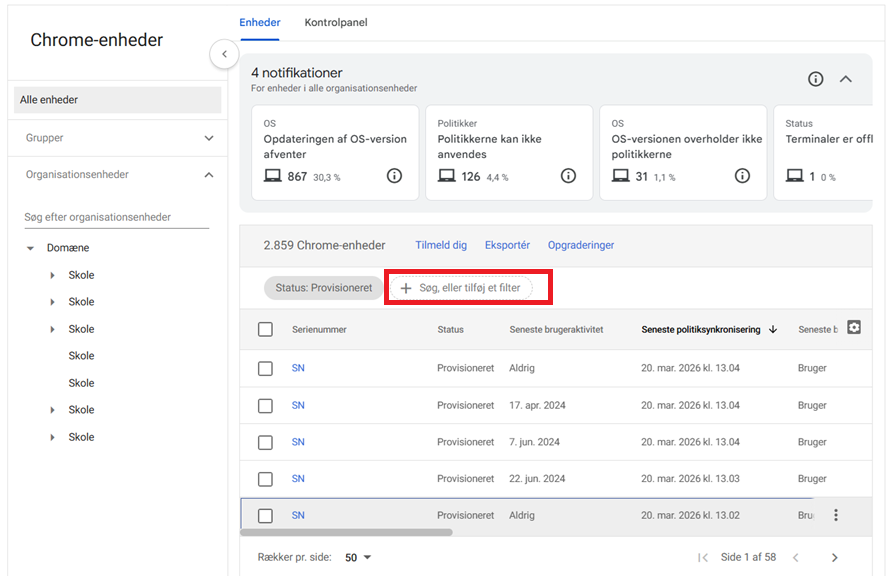The image size is (890, 576).
Task: Switch to the Kontrolpanel tab
Action: [x=336, y=22]
